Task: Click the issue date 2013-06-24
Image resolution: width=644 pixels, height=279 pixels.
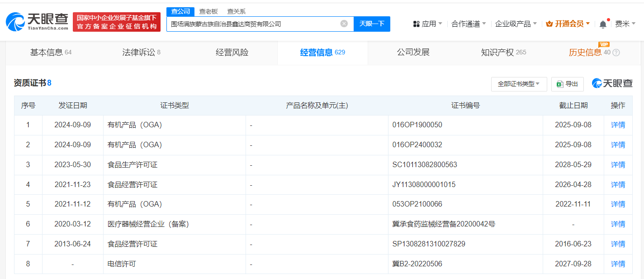Action: click(x=72, y=244)
